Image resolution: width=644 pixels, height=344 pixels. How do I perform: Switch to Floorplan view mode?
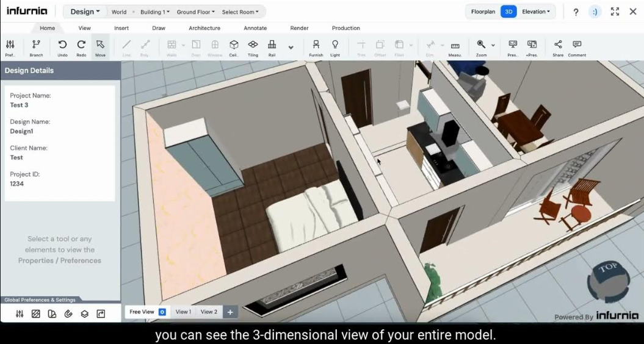[x=483, y=12]
